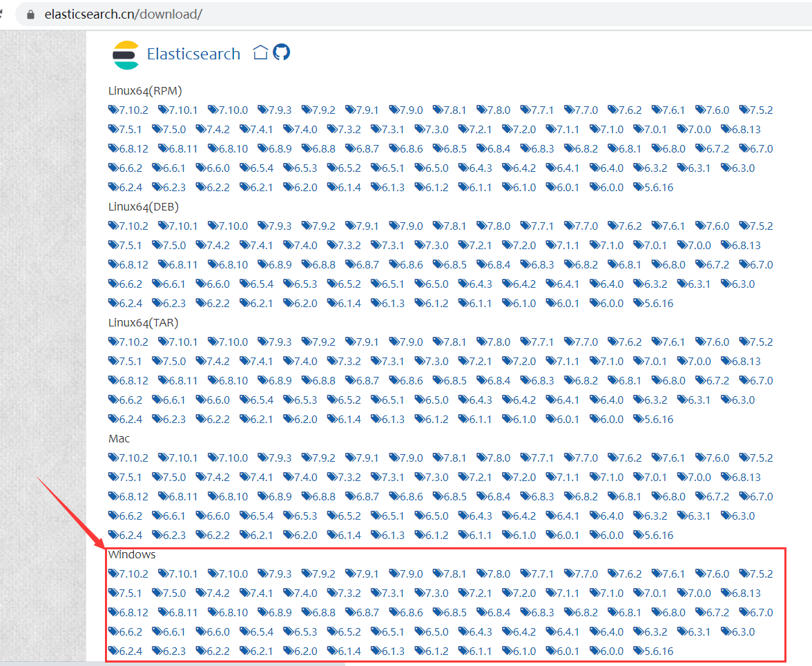Image resolution: width=812 pixels, height=666 pixels.
Task: Click the lock icon in address bar
Action: click(x=30, y=14)
